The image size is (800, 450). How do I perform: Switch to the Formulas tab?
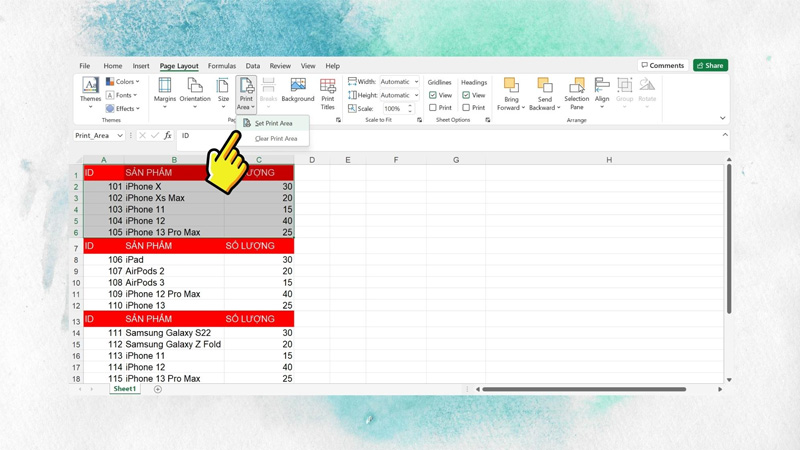tap(222, 66)
